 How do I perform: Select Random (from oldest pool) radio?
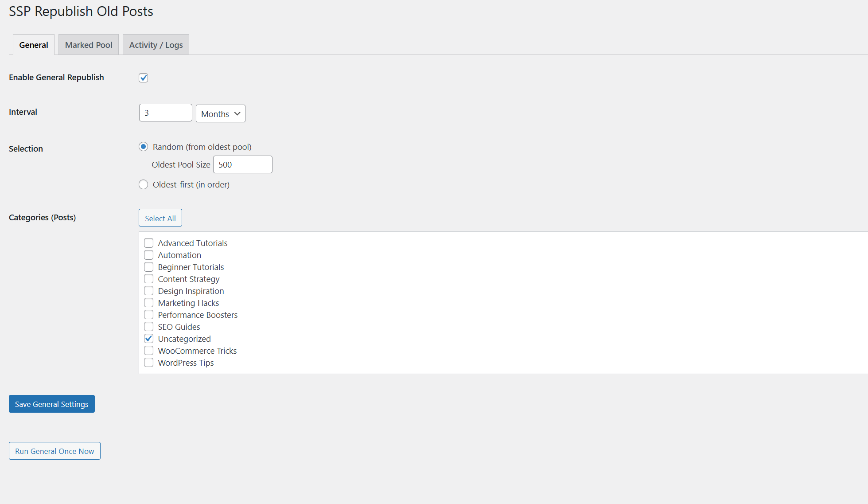[x=143, y=147]
